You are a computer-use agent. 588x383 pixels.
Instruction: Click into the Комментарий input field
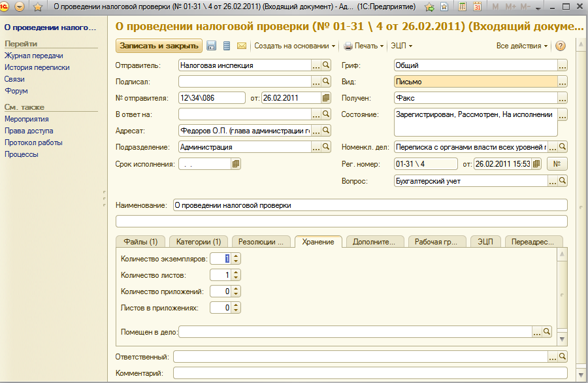pyautogui.click(x=370, y=373)
